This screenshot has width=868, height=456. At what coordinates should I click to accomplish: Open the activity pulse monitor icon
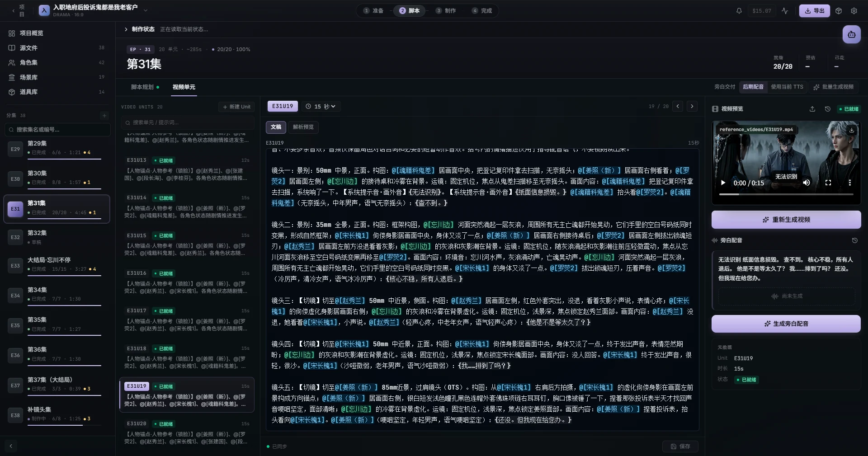[785, 11]
